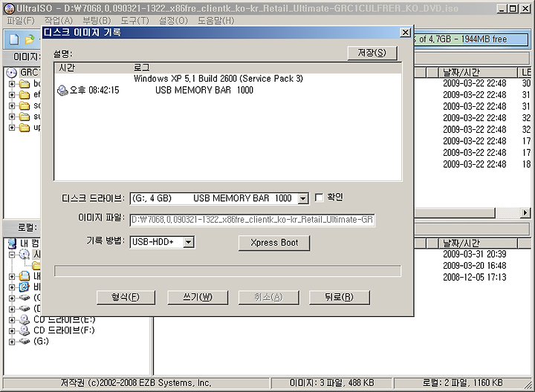Collapse the CD drive node under My Computer
This screenshot has height=392, width=535.
point(12,255)
